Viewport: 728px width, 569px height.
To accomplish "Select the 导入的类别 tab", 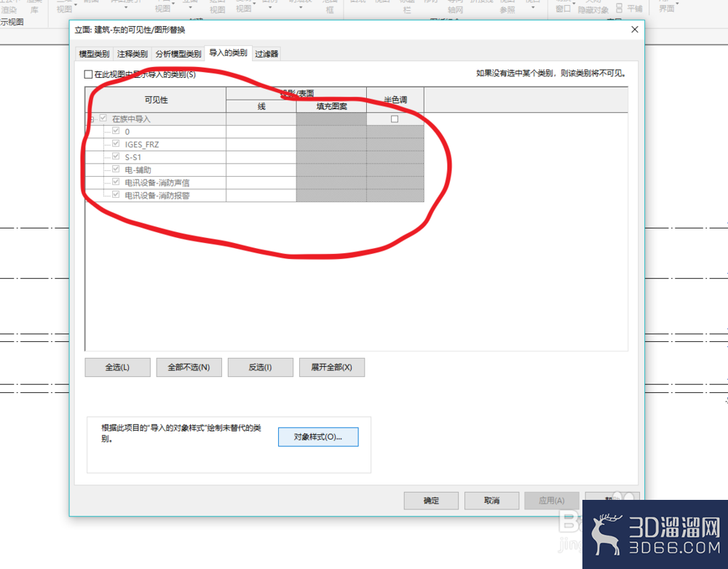I will click(x=228, y=53).
